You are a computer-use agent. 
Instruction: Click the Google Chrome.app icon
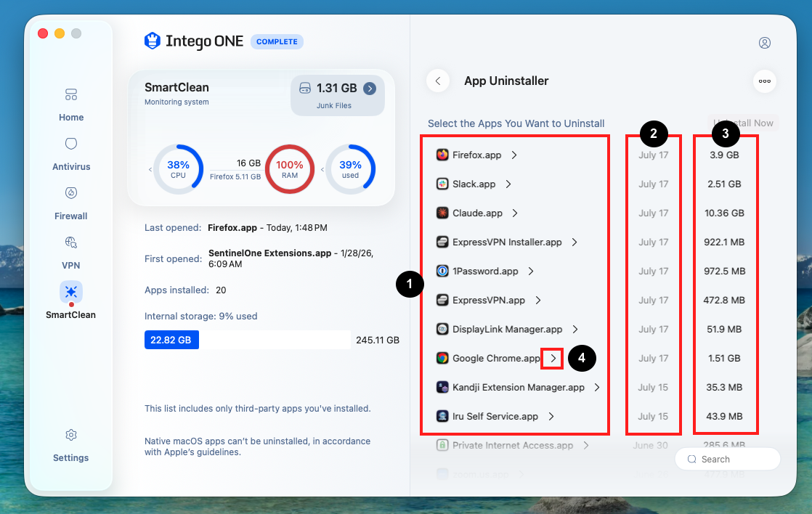[x=442, y=358]
